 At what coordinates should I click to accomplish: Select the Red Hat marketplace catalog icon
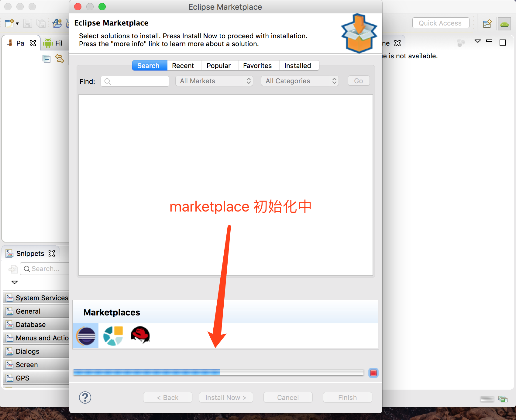pos(140,335)
